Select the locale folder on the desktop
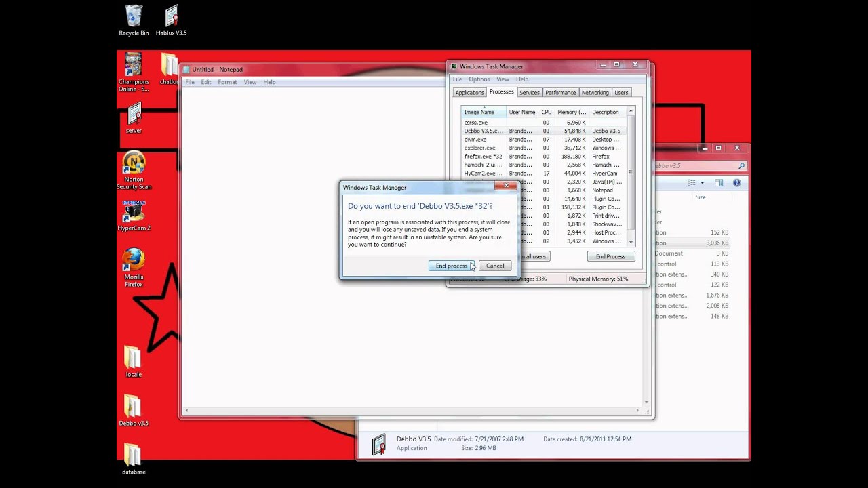 tap(134, 362)
